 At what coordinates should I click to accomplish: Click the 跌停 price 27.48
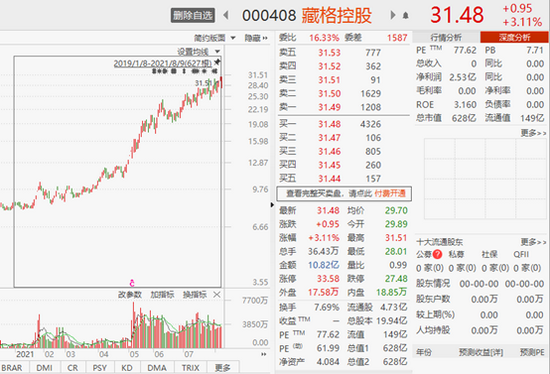coord(396,279)
